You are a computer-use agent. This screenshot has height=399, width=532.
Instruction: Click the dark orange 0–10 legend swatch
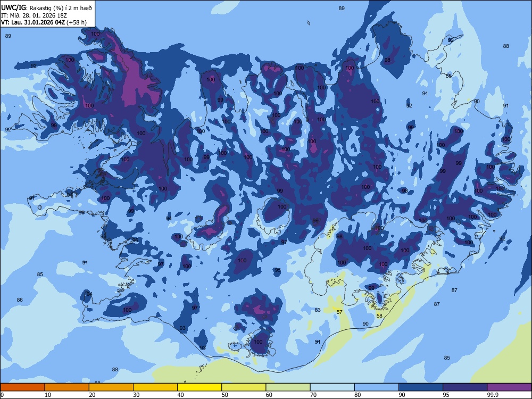(x=22, y=387)
